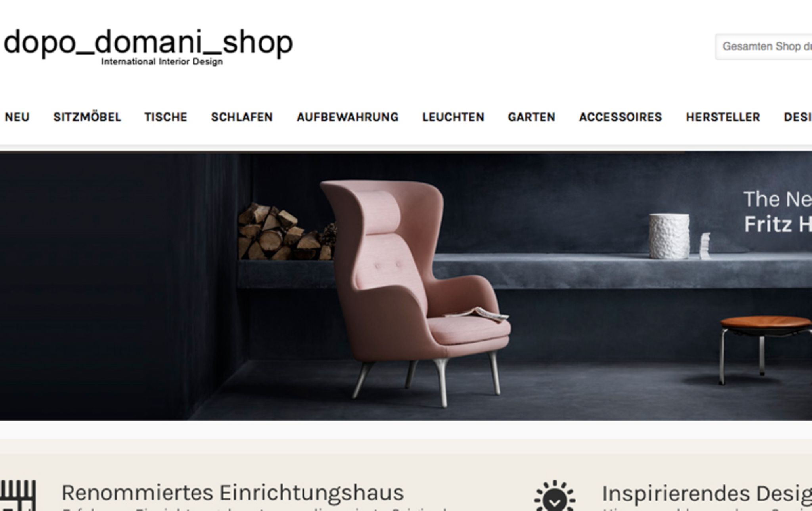Screen dimensions: 812x511
Task: Open the AUFBEWAHRUNG menu
Action: tap(348, 117)
